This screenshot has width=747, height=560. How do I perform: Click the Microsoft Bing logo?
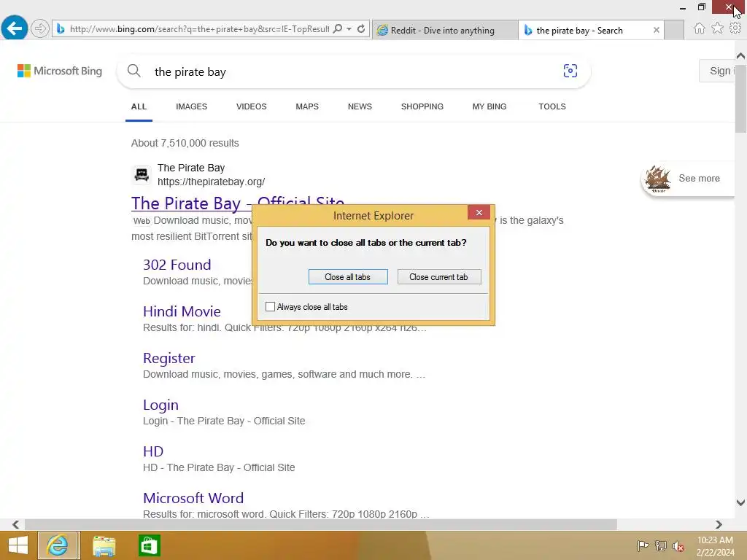(x=60, y=71)
